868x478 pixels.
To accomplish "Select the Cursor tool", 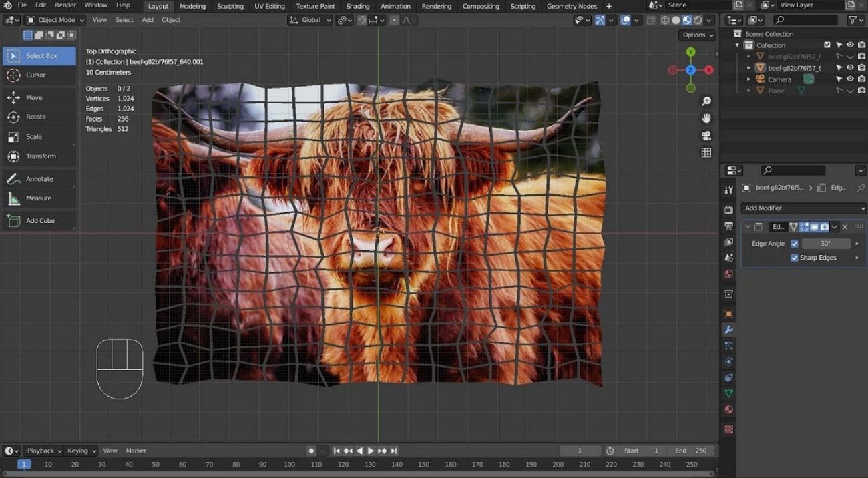I will 36,75.
